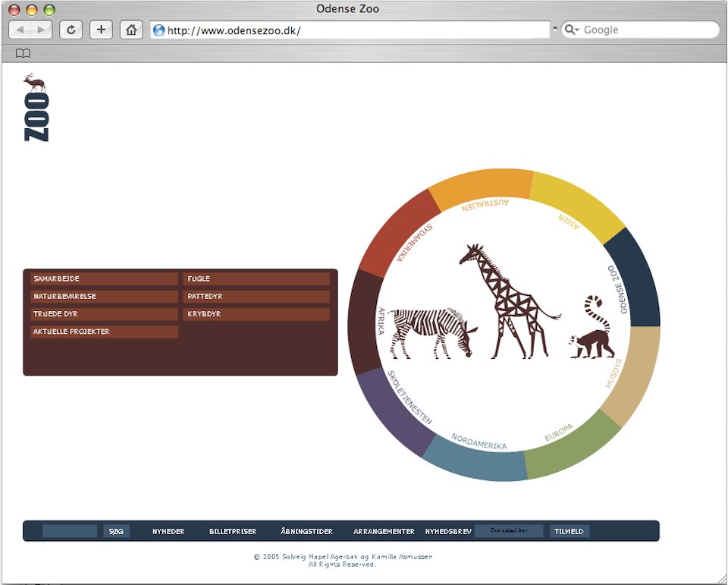Open the ARRANGEMENTER link
This screenshot has height=585, width=728.
point(384,531)
